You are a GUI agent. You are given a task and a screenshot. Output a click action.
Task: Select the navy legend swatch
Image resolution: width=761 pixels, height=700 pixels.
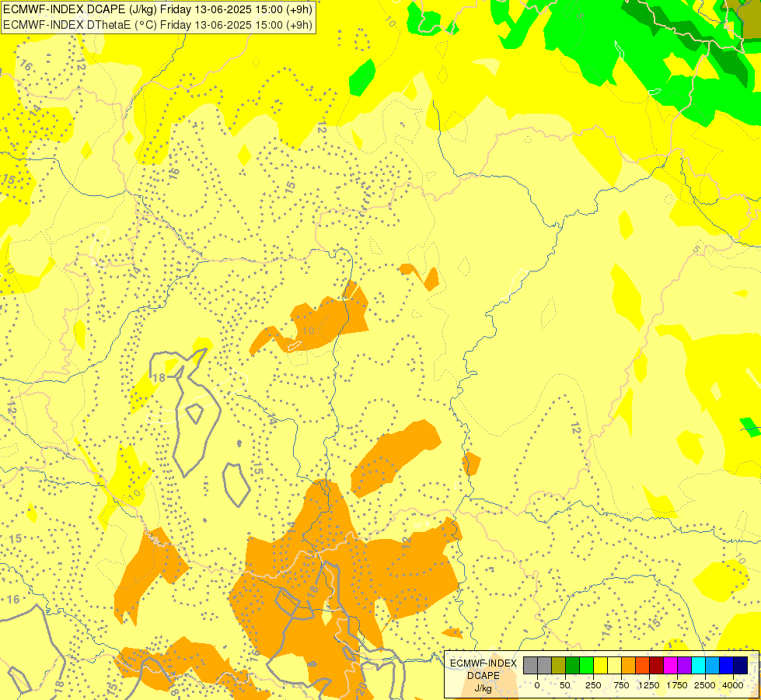coord(741,665)
